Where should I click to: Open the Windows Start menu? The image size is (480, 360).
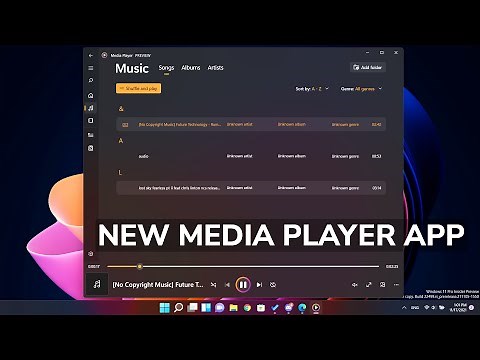tap(165, 308)
